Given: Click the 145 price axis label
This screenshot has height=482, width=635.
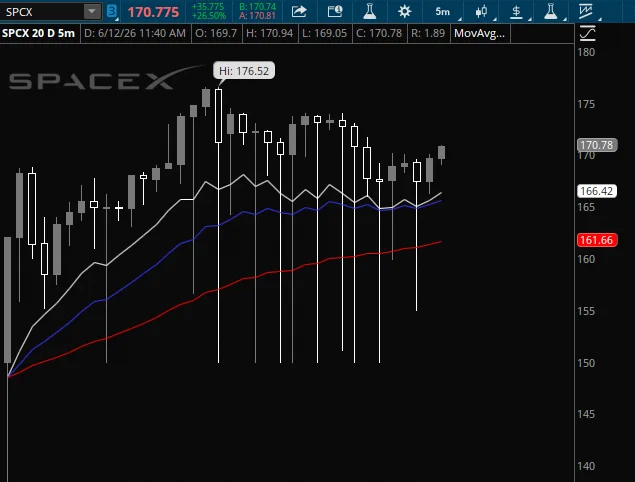Looking at the screenshot, I should point(586,414).
